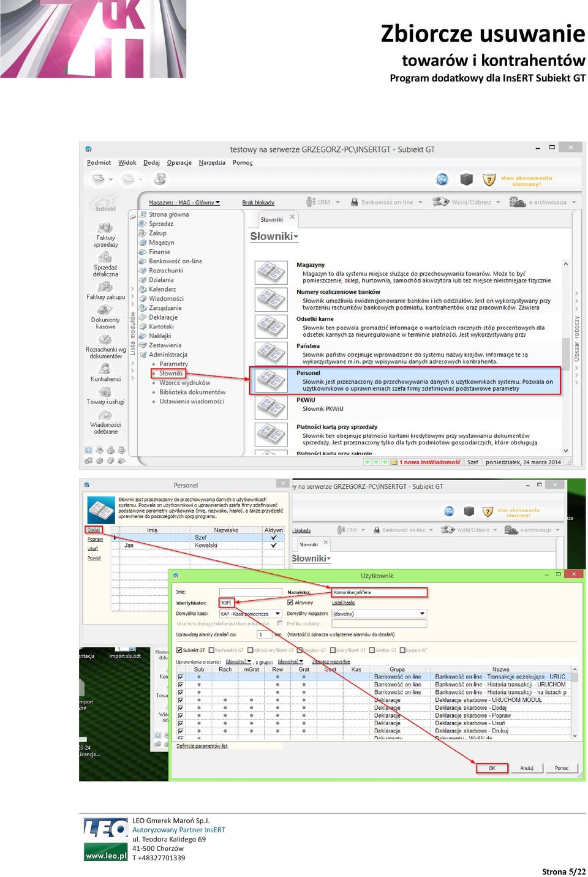Click the Wyślij/Odbierz toolbar icon
The height and width of the screenshot is (877, 588).
pyautogui.click(x=441, y=202)
